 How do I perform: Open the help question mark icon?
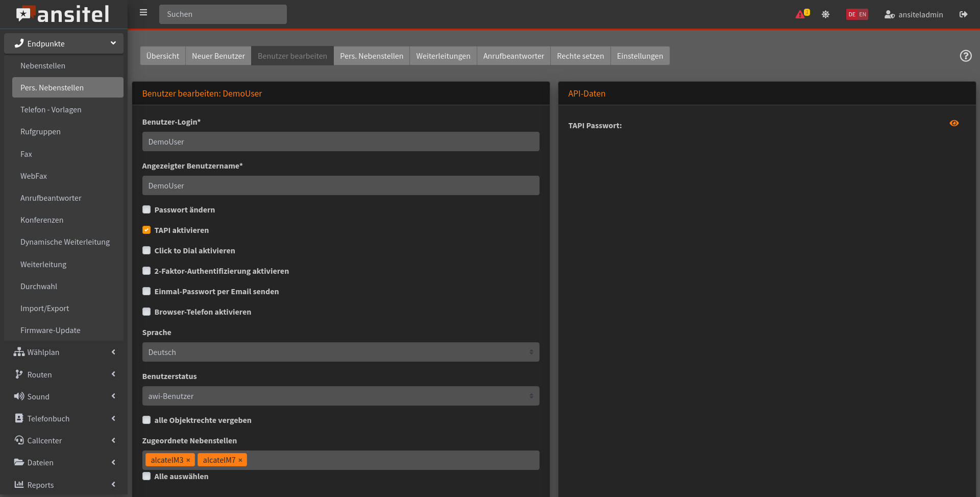pos(965,56)
